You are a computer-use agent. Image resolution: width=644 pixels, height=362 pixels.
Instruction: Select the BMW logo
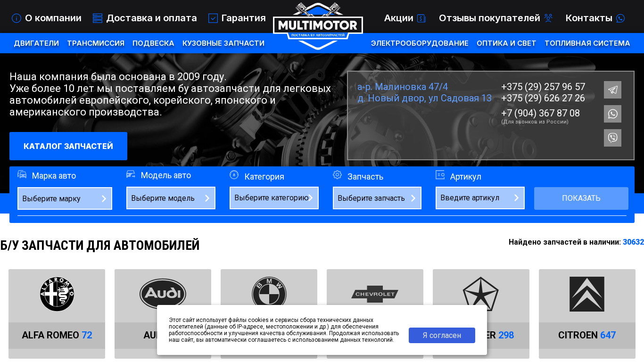pos(269,294)
